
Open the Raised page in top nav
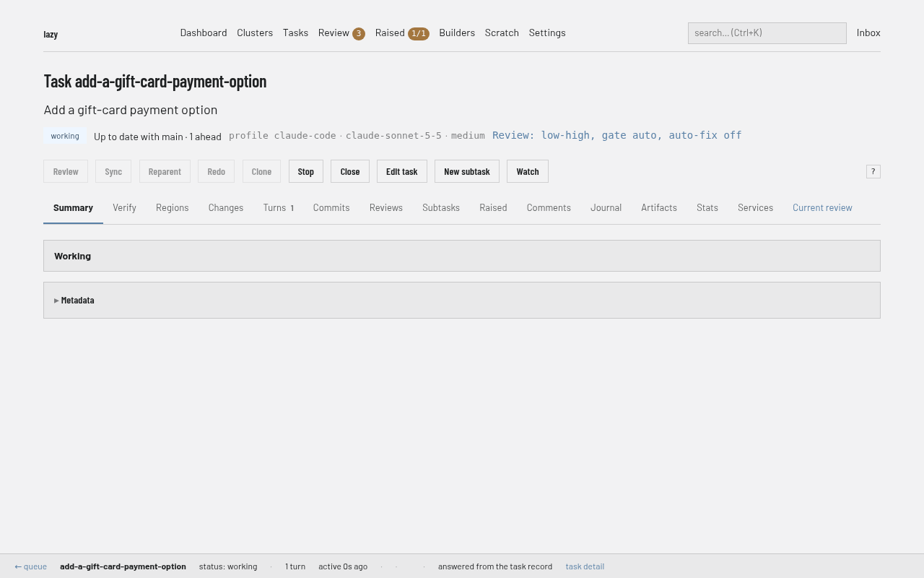click(x=402, y=33)
